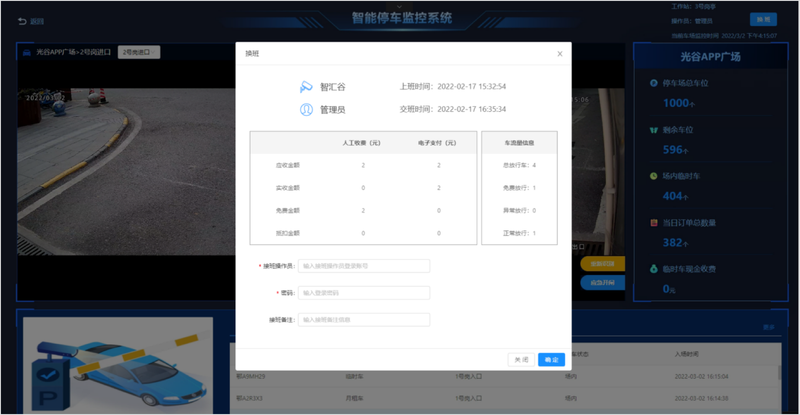Image resolution: width=800 pixels, height=415 pixels.
Task: Click the blue 应急开闸 button
Action: coord(603,282)
